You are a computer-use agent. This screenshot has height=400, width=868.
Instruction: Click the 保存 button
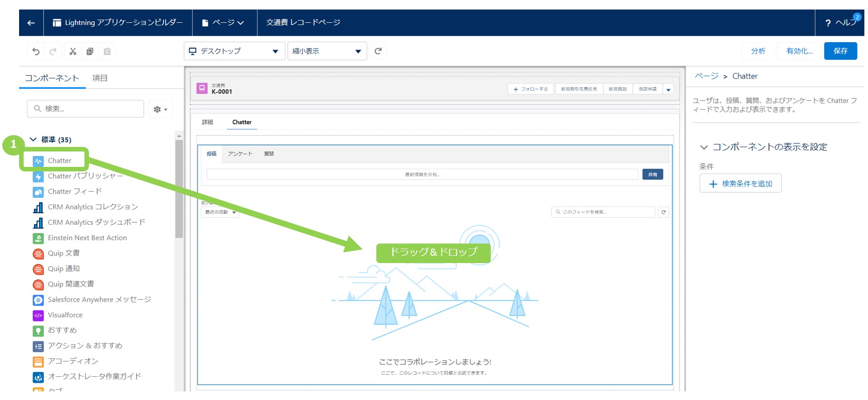[840, 51]
